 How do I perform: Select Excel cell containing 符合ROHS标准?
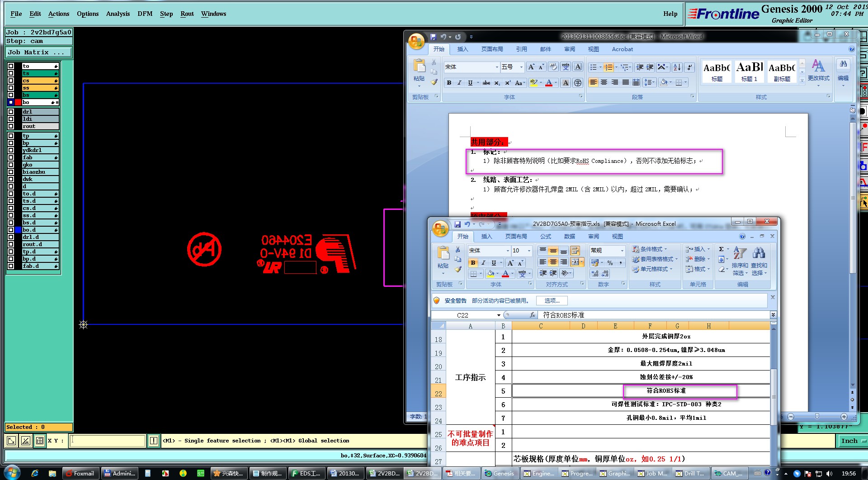click(x=641, y=391)
